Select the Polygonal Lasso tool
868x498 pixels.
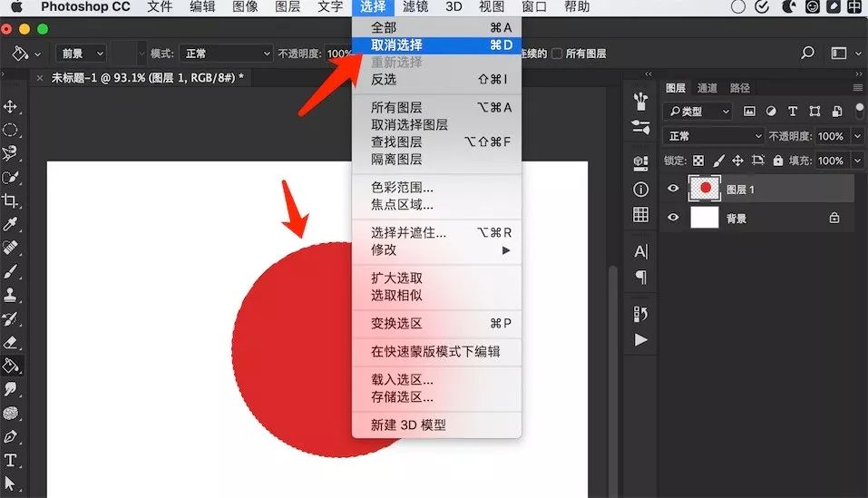[10, 153]
